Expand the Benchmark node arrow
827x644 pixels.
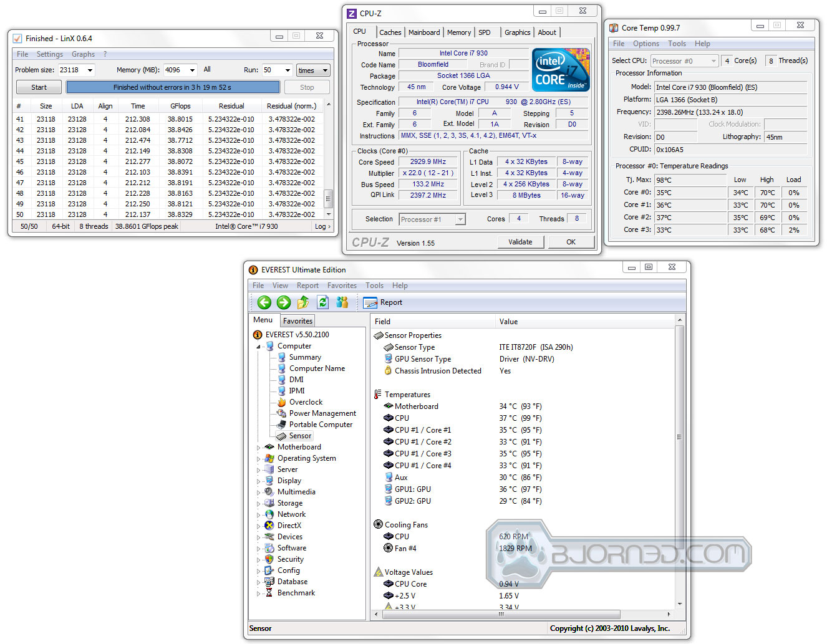pos(259,594)
